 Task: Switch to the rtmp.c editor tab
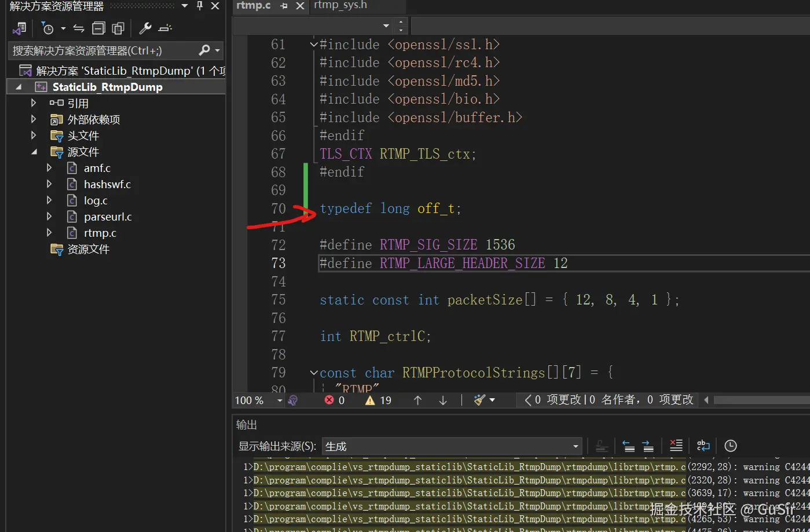(x=254, y=6)
